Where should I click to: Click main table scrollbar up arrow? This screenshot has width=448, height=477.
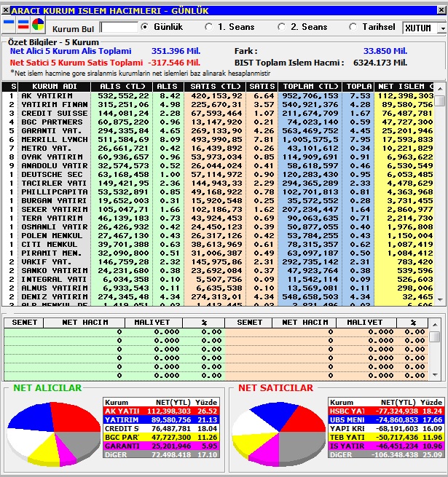click(440, 89)
